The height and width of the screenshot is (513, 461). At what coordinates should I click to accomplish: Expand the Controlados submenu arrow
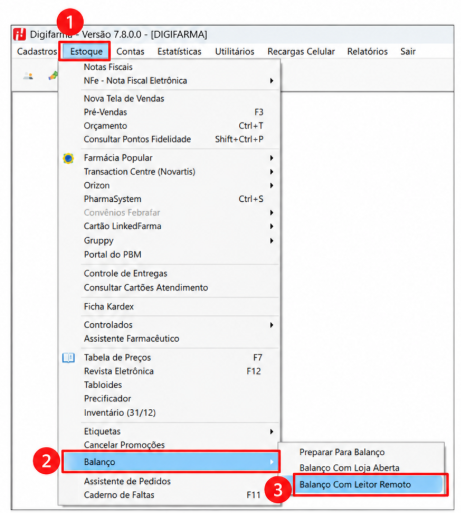[x=272, y=325]
